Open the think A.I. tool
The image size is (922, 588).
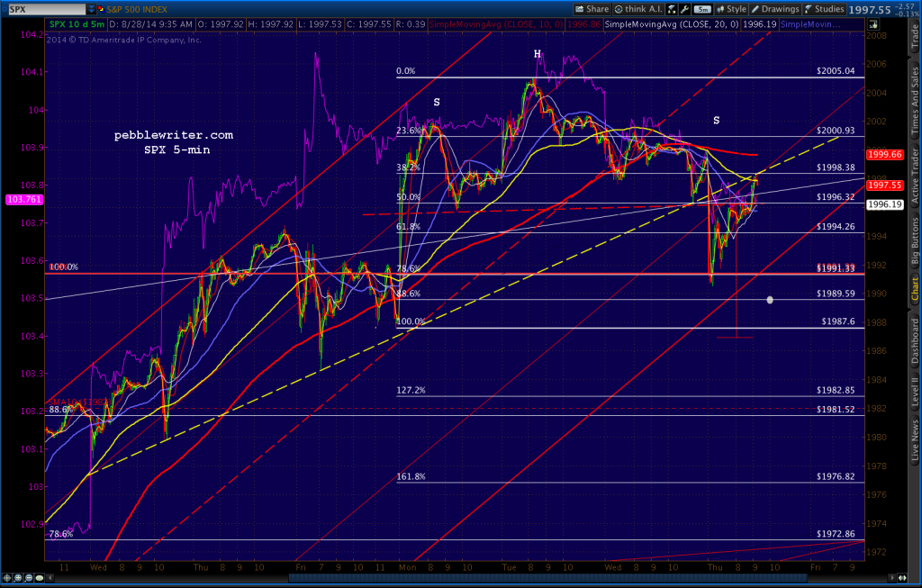coord(638,9)
